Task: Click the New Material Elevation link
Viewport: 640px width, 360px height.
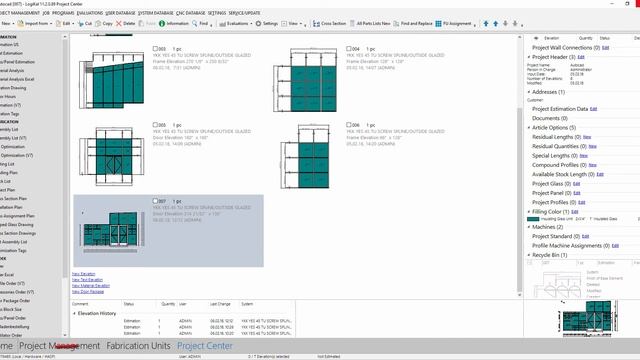Action: [x=91, y=286]
